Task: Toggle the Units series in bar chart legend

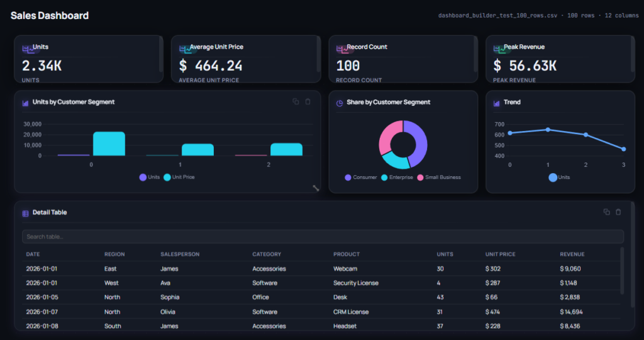Action: tap(150, 177)
